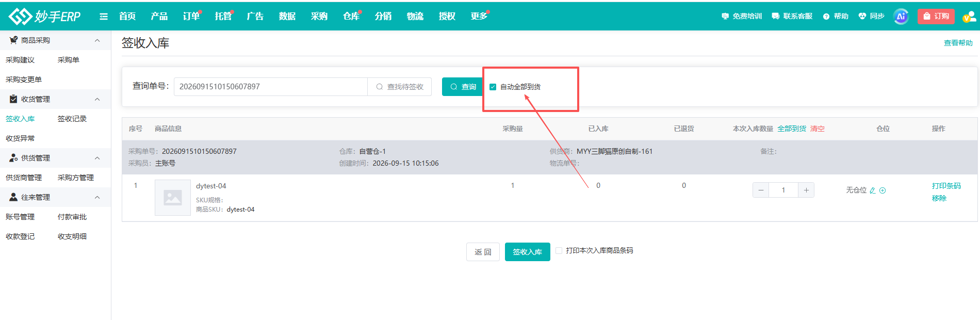The height and width of the screenshot is (320, 980).
Task: Increase the inbound quantity with plus
Action: [x=806, y=190]
